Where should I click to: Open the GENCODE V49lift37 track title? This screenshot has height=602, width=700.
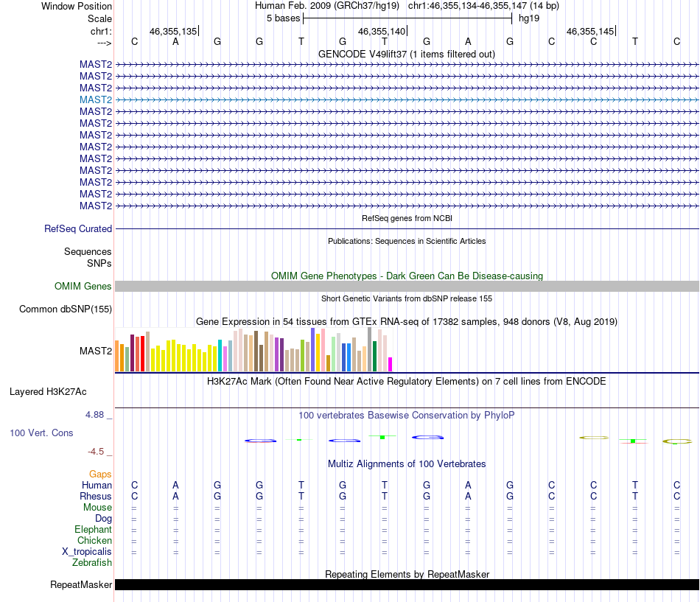point(407,54)
